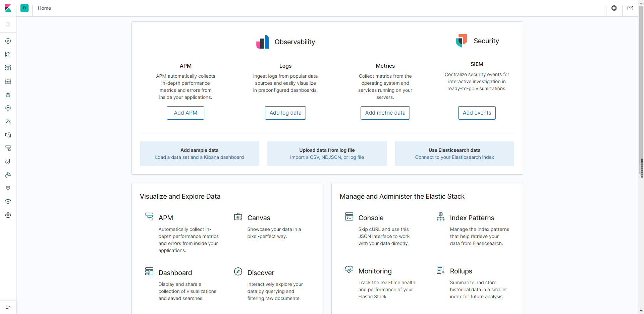Open Dashboard icon in the left sidebar
The image size is (644, 314).
[8, 68]
